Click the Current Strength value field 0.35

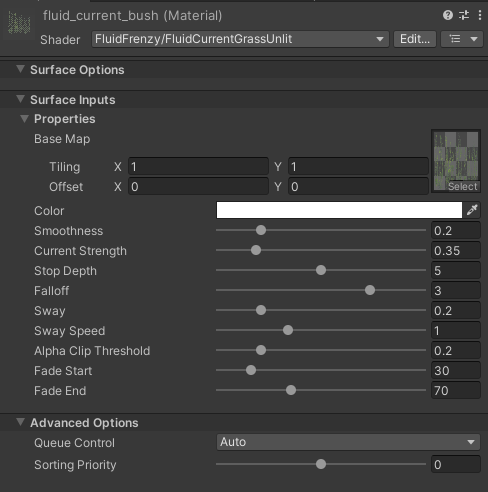pyautogui.click(x=456, y=250)
